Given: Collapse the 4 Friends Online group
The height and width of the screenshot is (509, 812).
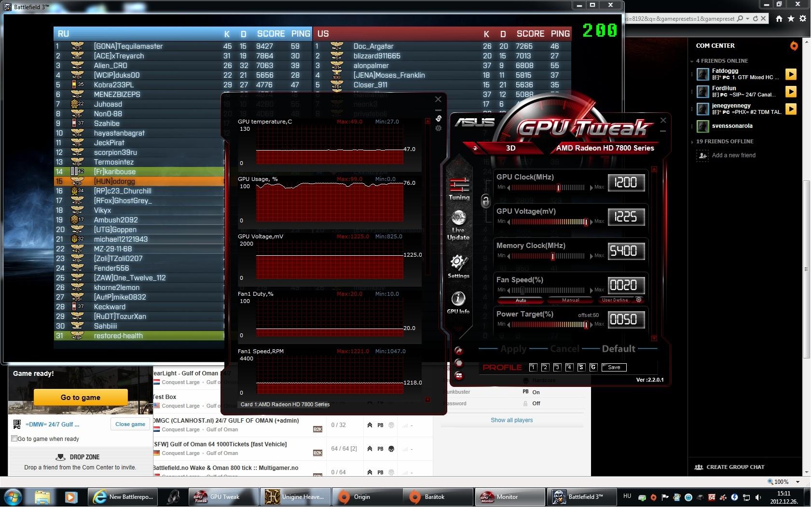Looking at the screenshot, I should pyautogui.click(x=691, y=61).
